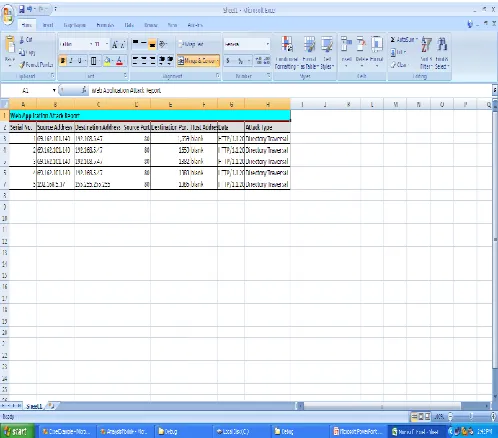This screenshot has width=498, height=438.
Task: Toggle Italic formatting
Action: coord(71,61)
